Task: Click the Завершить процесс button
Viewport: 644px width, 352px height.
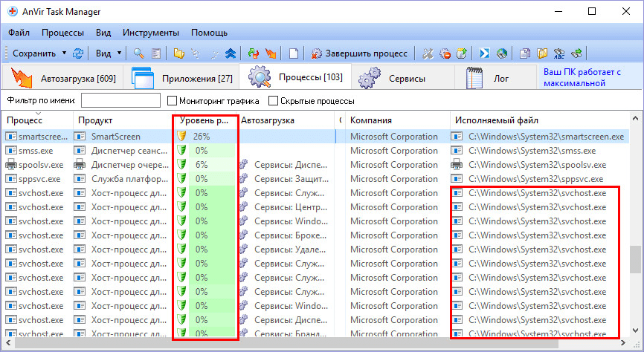Action: tap(360, 53)
